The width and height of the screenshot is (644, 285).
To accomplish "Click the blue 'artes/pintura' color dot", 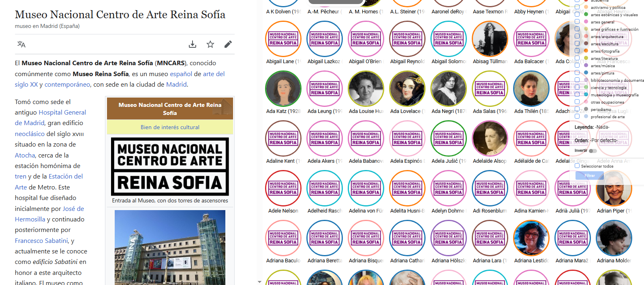I will coord(586,73).
